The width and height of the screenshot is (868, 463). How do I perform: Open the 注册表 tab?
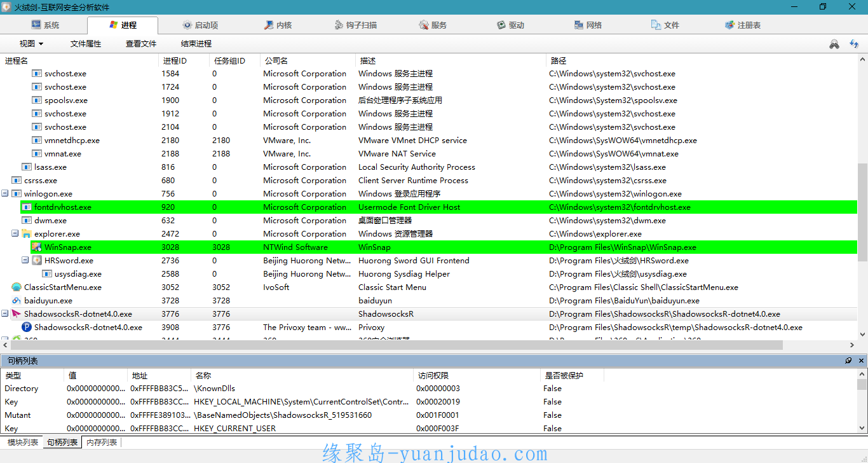(743, 25)
